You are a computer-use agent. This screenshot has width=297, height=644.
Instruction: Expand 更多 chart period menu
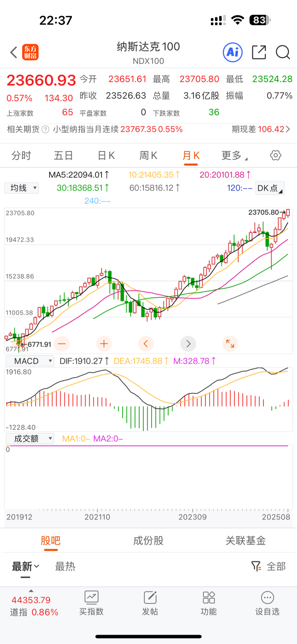(234, 155)
